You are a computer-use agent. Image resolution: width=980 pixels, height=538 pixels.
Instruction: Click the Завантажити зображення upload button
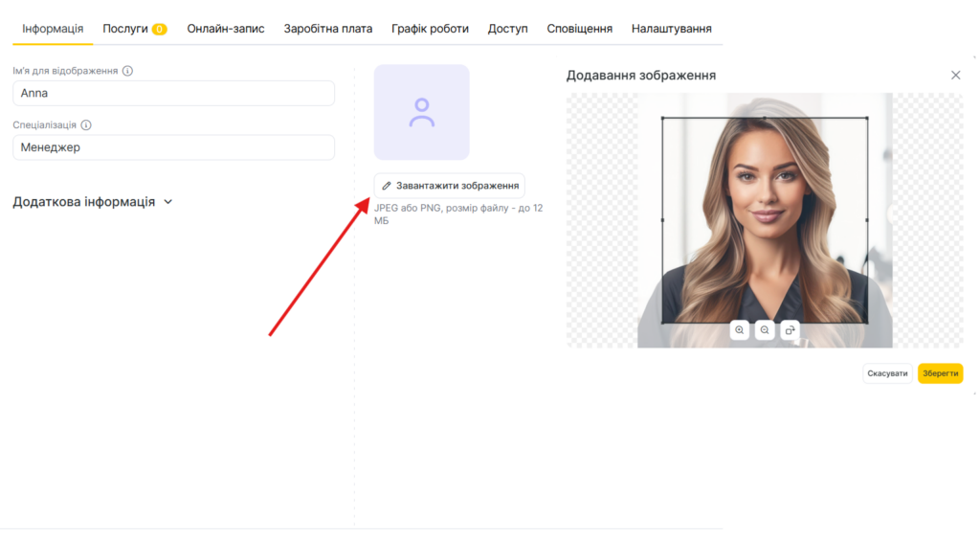(449, 186)
